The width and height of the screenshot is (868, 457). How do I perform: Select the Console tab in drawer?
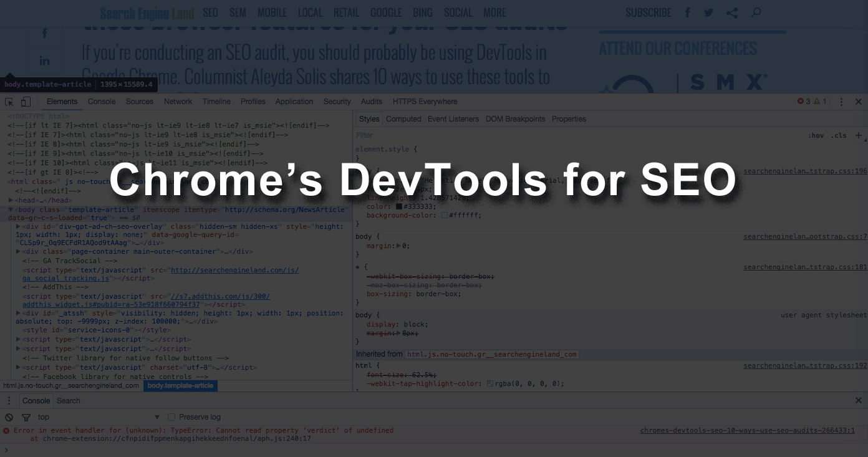(x=36, y=401)
